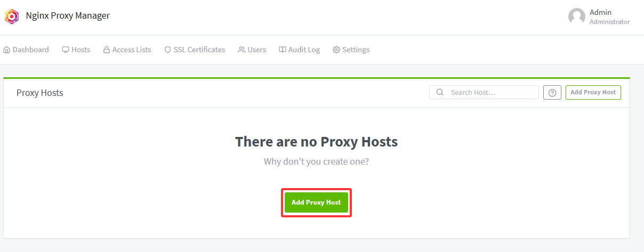Click the Nginx Proxy Manager hexagon logo
The image size is (644, 252).
(x=12, y=17)
